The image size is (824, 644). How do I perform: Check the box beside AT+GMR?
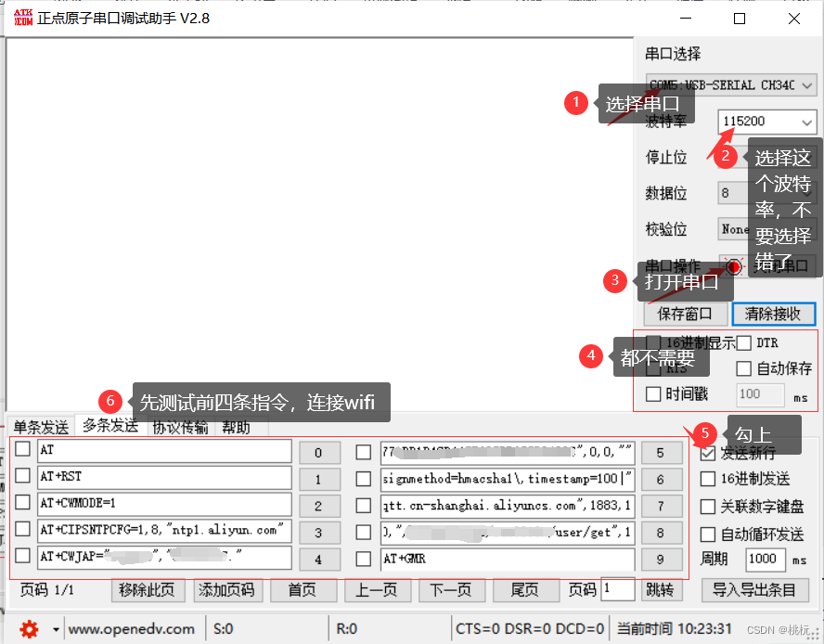pos(363,559)
